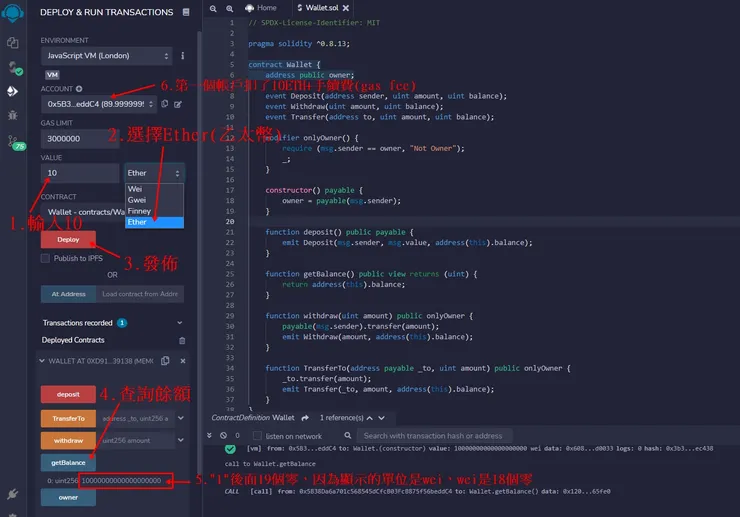Image resolution: width=740 pixels, height=517 pixels.
Task: Click pending transactions counter 0
Action: coord(237,435)
